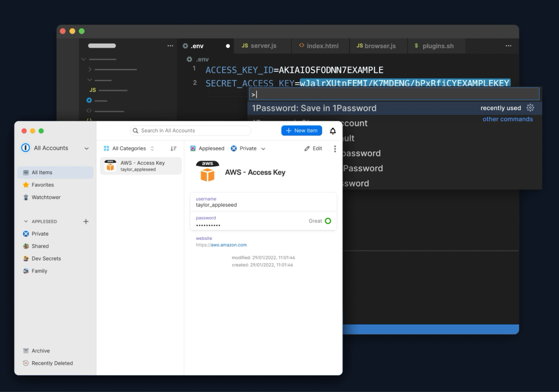Click the AWS icon in the item list
This screenshot has width=559, height=392.
point(110,165)
